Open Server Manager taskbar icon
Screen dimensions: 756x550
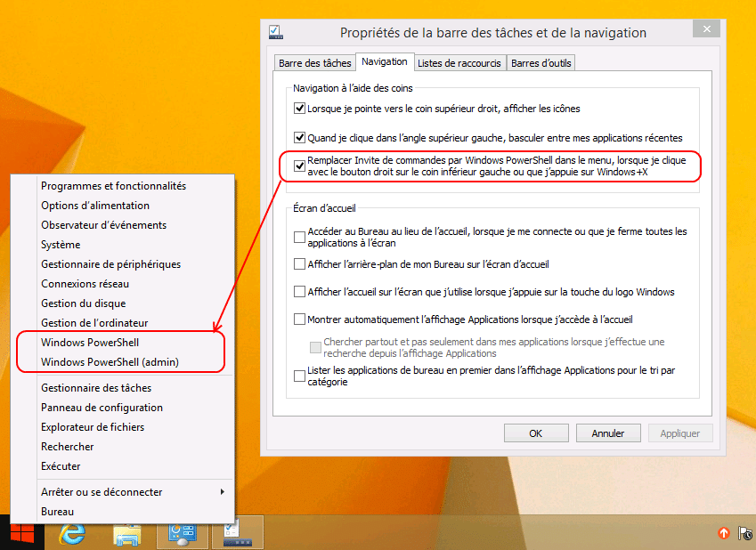pyautogui.click(x=183, y=533)
